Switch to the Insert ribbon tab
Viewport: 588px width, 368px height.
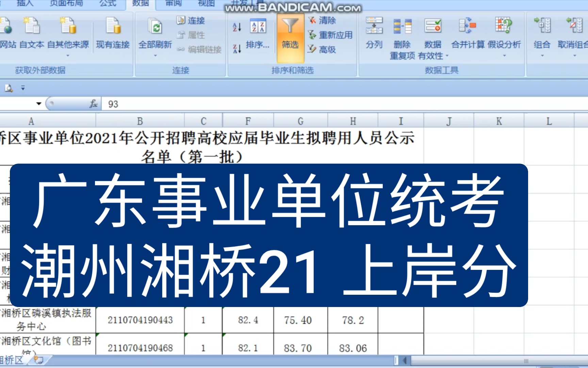click(26, 3)
